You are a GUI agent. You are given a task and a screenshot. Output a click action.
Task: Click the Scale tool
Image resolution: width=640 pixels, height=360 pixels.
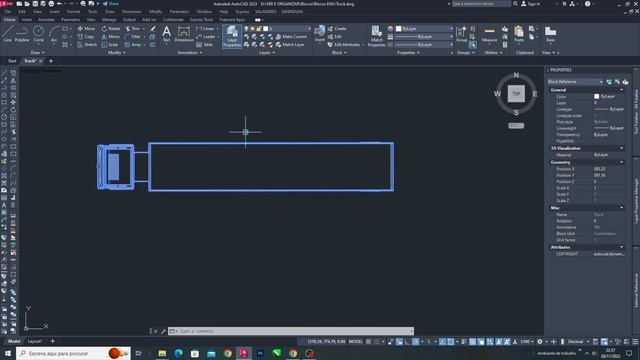tap(109, 44)
